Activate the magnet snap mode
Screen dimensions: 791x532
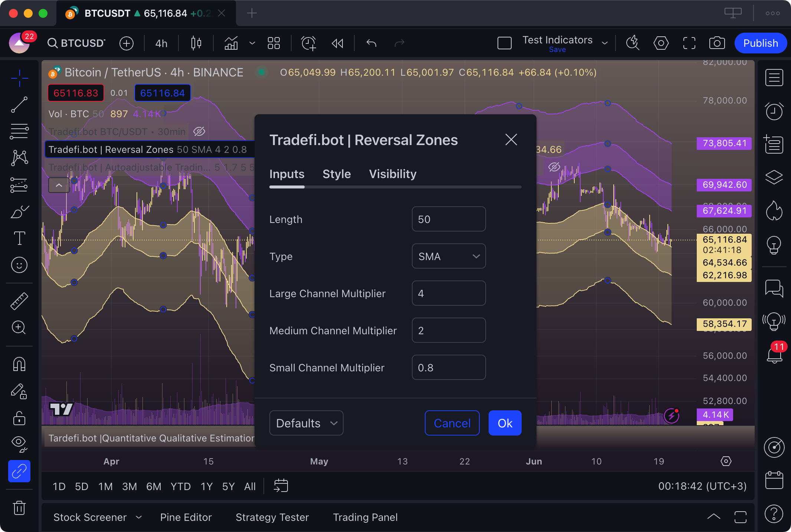[19, 364]
